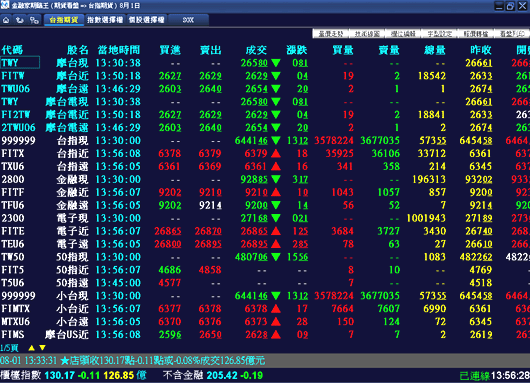Select the 台指期貨 tab

(x=64, y=20)
